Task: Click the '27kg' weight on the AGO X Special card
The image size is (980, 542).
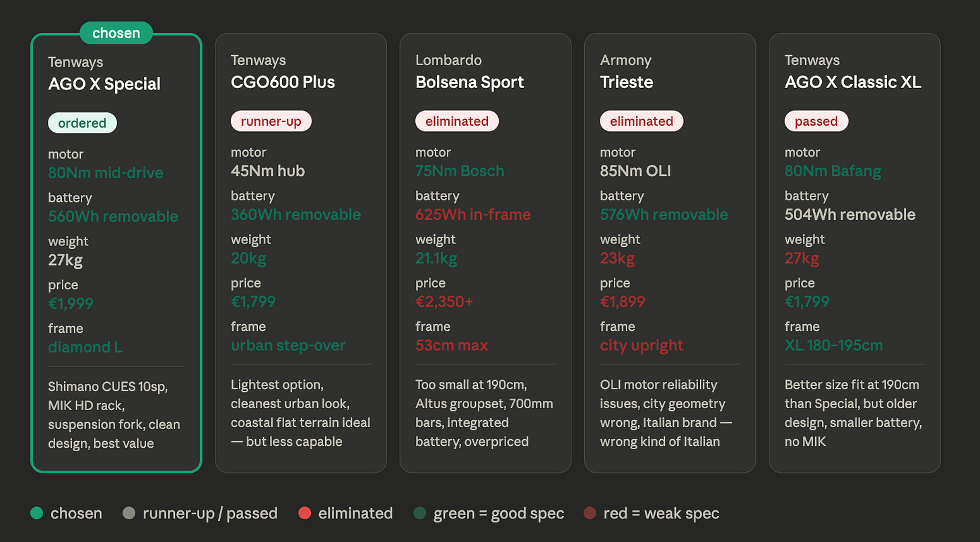Action: [x=65, y=260]
